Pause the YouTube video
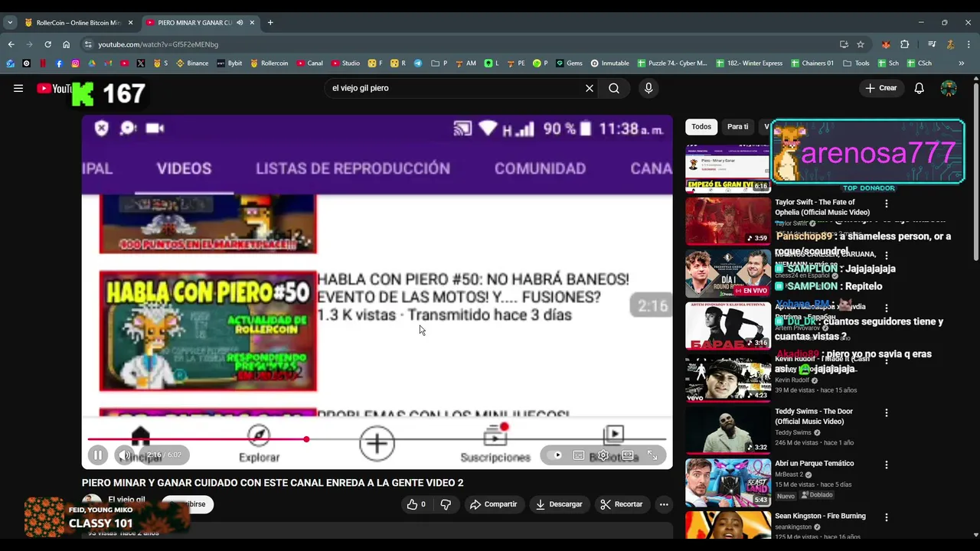980x551 pixels. (98, 455)
